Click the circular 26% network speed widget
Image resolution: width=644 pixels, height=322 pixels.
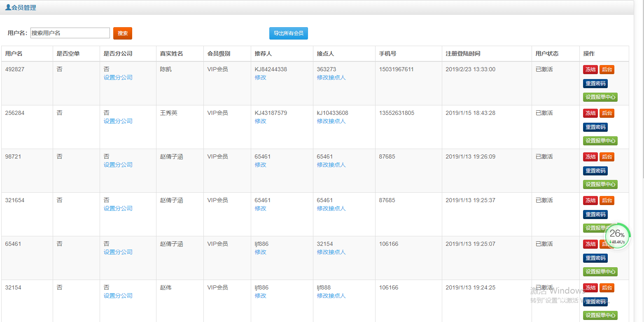tap(617, 236)
